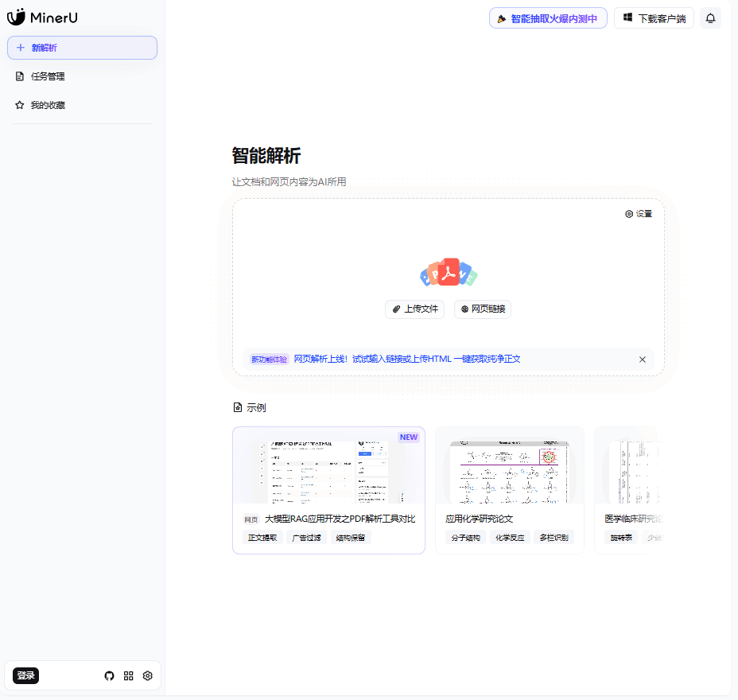Click the 上传文件 button
738x700 pixels.
point(414,309)
